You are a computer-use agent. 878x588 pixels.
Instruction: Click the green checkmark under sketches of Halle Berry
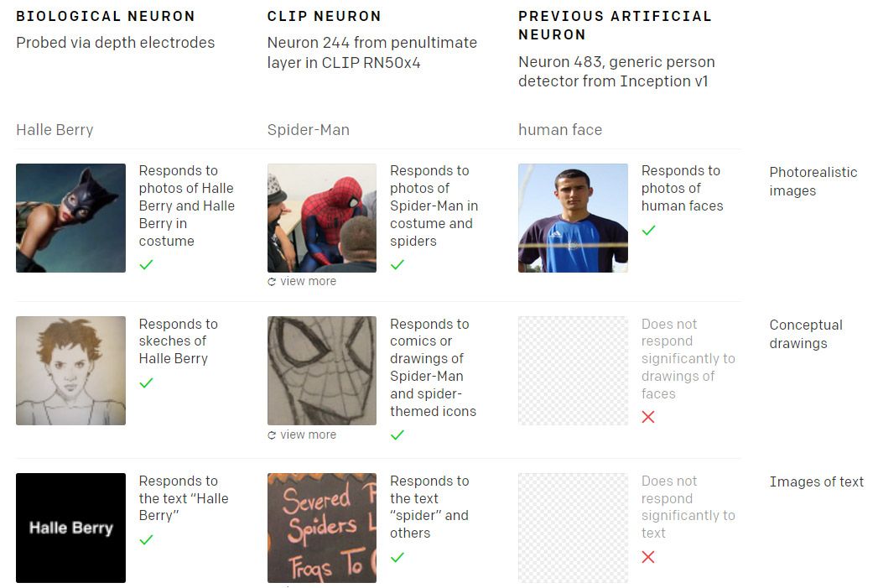coord(146,382)
